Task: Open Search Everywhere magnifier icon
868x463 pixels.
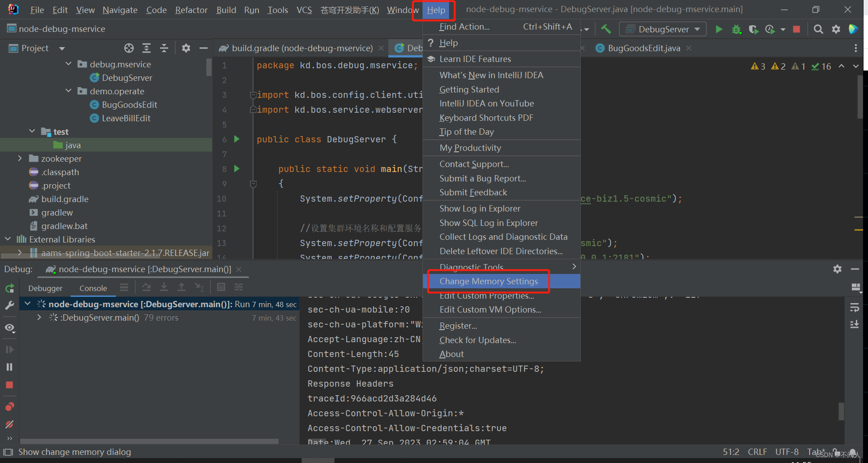Action: tap(818, 29)
